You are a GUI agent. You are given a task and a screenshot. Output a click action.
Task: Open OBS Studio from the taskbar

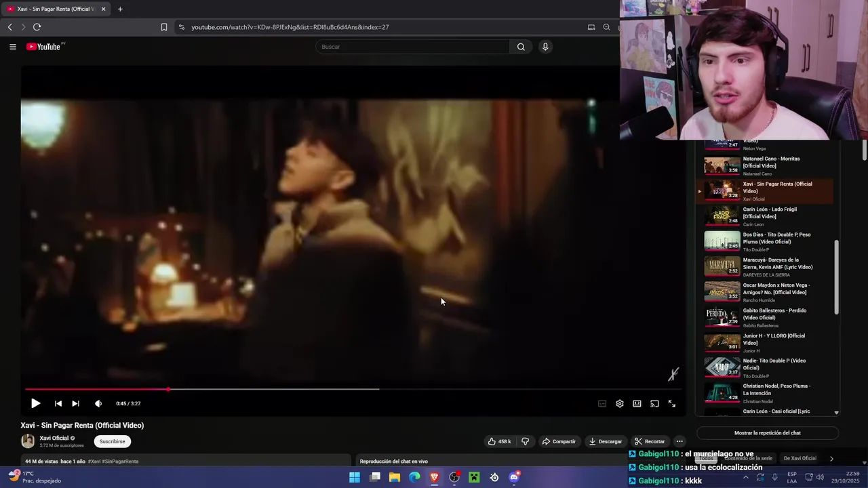(454, 477)
